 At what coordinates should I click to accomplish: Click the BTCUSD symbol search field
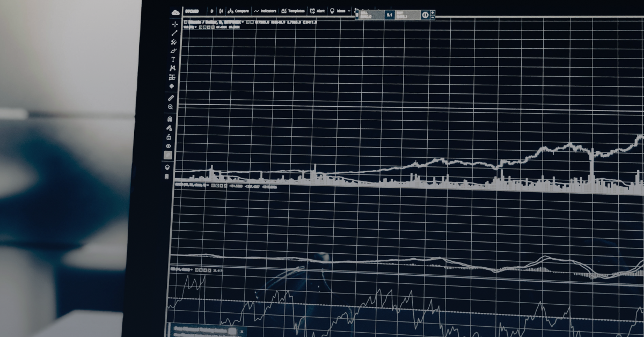coord(192,11)
